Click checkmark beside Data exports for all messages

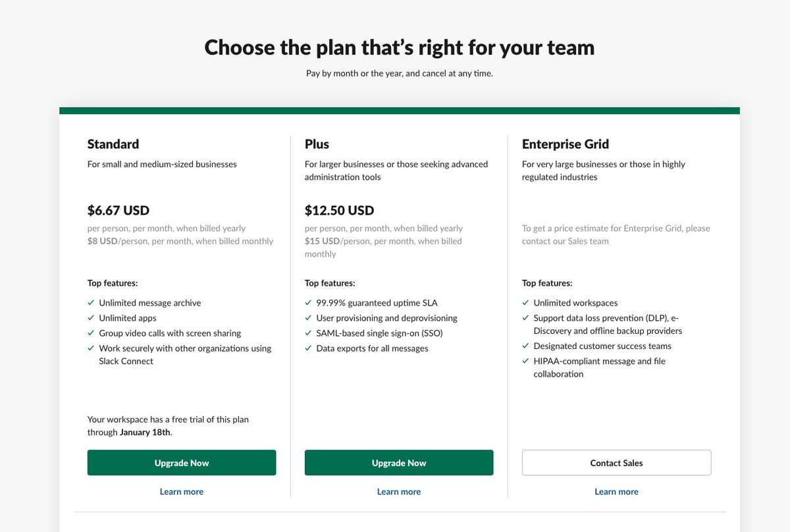click(308, 348)
